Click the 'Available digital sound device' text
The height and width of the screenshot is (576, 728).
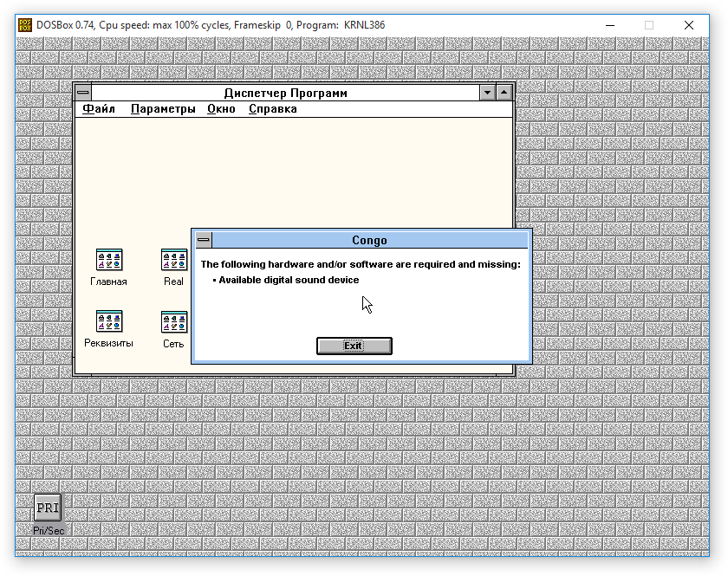[x=289, y=280]
